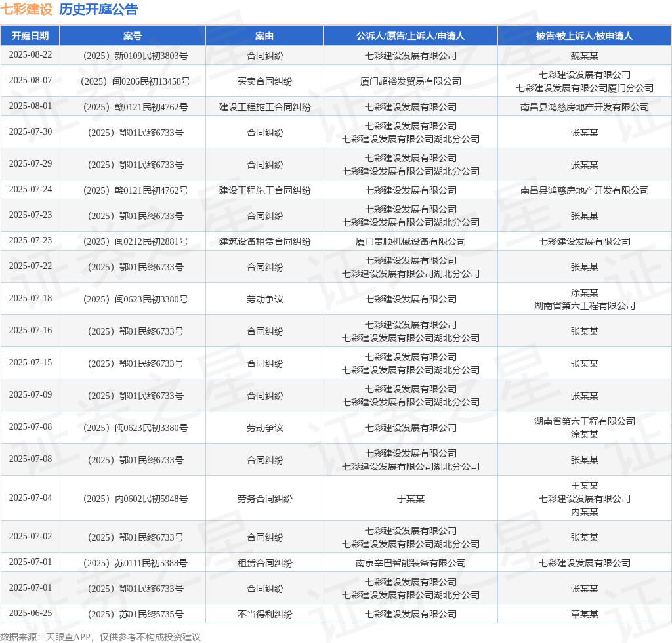Click date 2025-07-29
The height and width of the screenshot is (643, 672).
(x=30, y=163)
